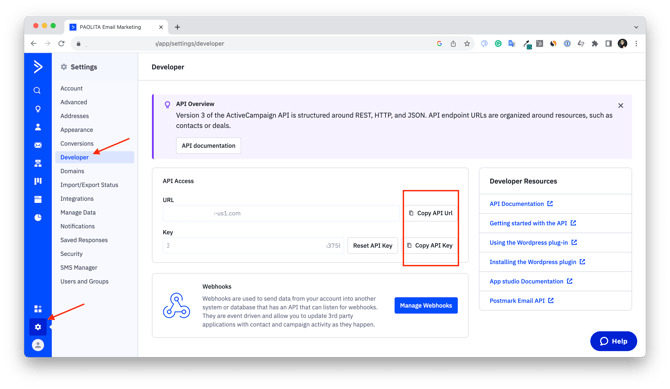Click the Copy API Key button

[x=430, y=245]
